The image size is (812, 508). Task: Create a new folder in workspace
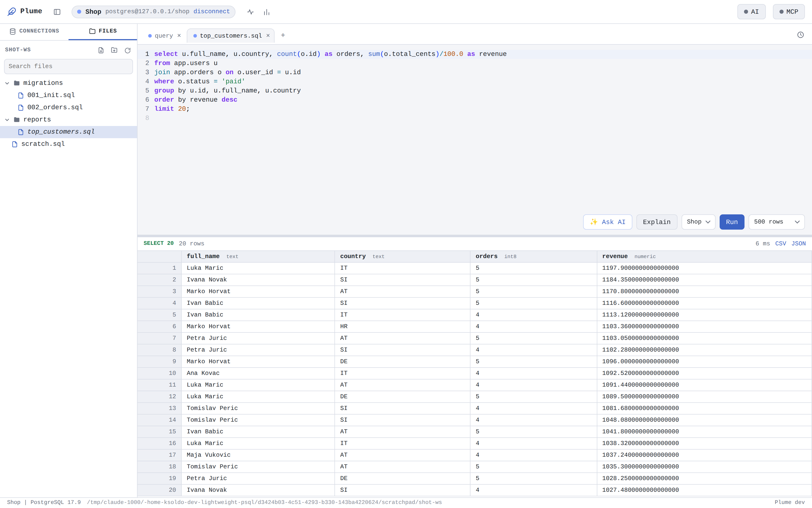(114, 50)
